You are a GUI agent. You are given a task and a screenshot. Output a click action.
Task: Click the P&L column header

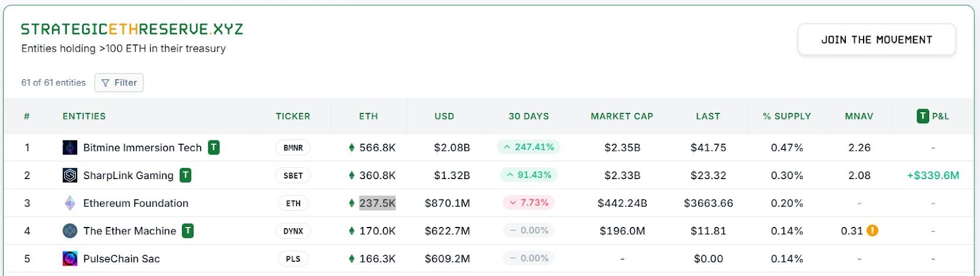pos(933,116)
